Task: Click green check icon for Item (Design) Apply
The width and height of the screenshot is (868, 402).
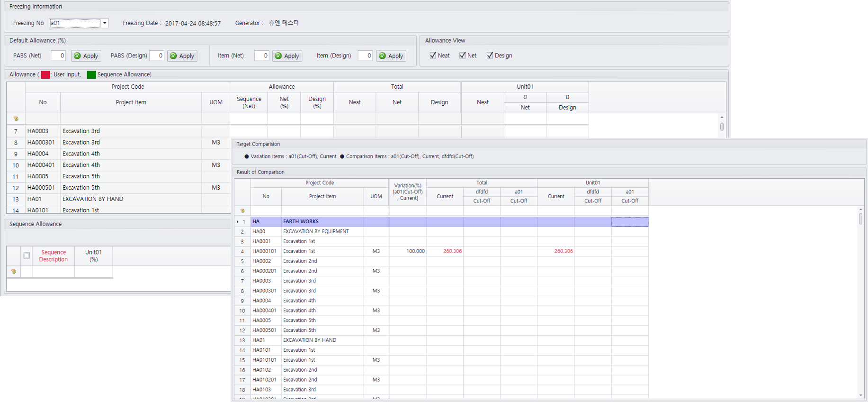Action: 383,56
